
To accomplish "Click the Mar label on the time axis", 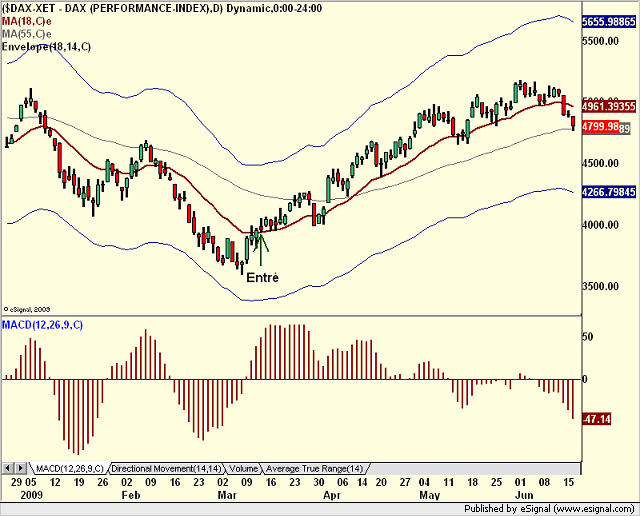I will (227, 495).
